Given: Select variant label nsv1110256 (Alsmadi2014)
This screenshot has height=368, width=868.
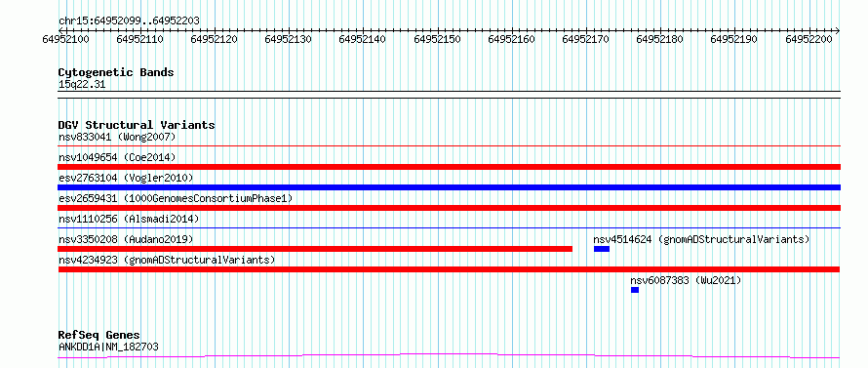Looking at the screenshot, I should [x=129, y=219].
